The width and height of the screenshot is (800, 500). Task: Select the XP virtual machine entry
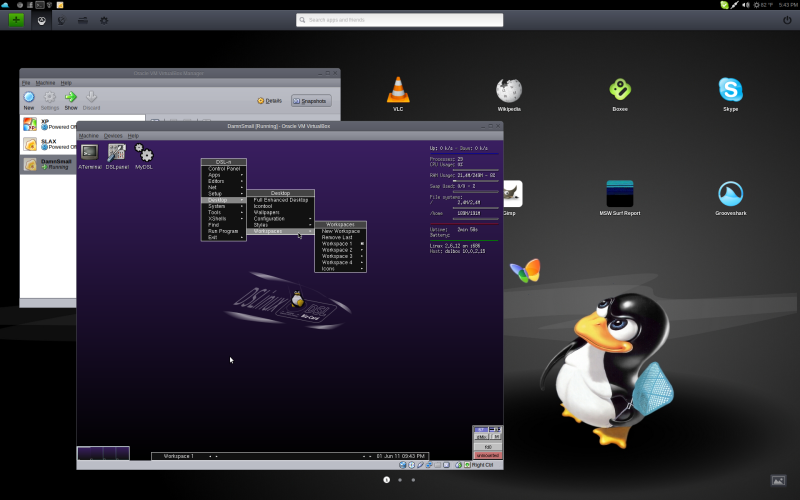click(48, 124)
